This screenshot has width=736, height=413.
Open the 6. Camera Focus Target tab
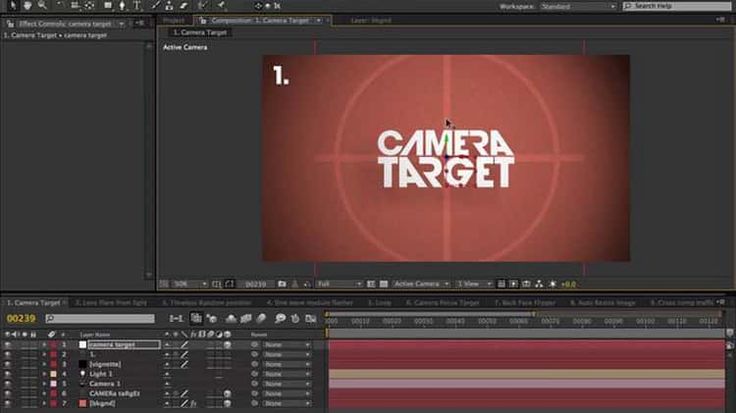pyautogui.click(x=443, y=303)
